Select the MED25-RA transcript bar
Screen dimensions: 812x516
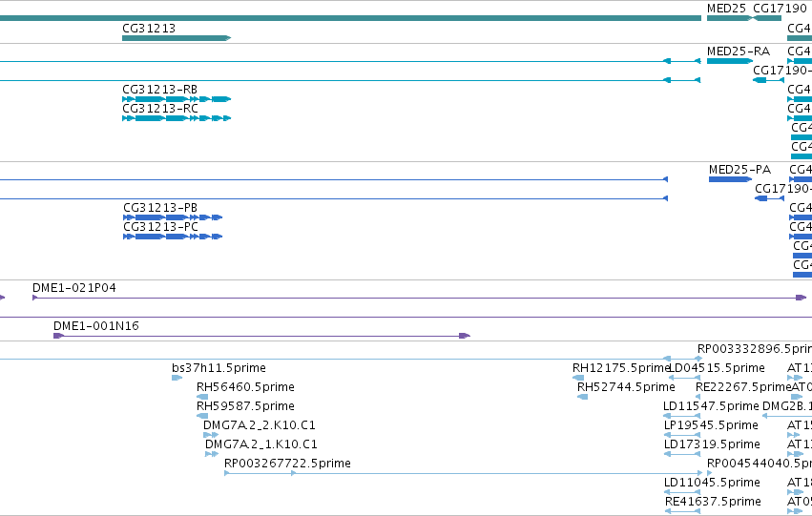[730, 61]
